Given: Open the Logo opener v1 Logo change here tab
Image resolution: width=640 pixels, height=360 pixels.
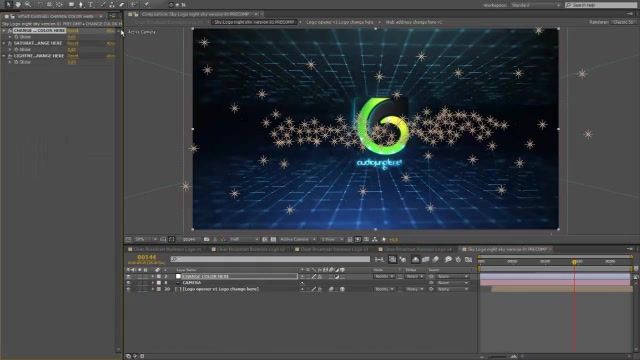Looking at the screenshot, I should click(340, 22).
